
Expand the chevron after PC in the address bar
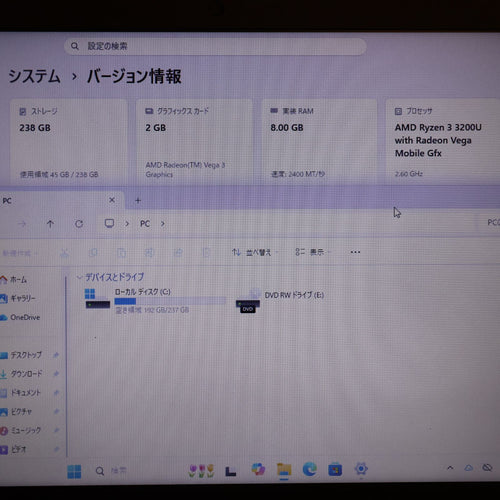(163, 224)
